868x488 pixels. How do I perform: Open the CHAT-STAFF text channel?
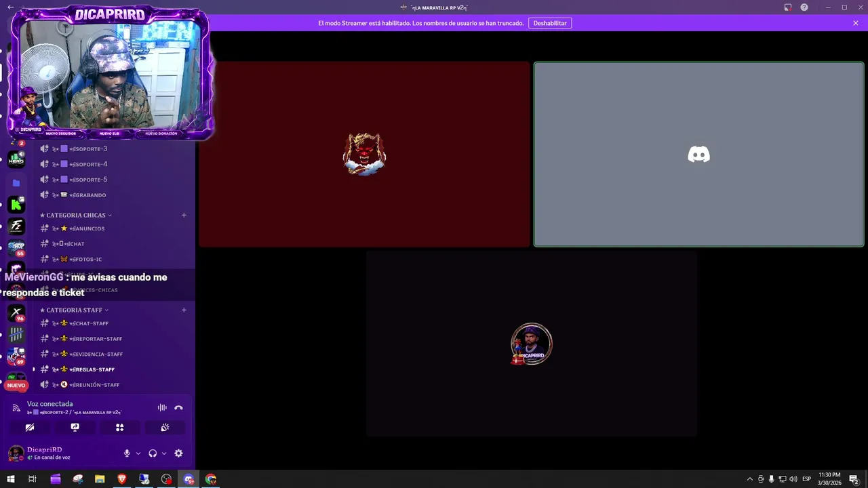tap(113, 323)
